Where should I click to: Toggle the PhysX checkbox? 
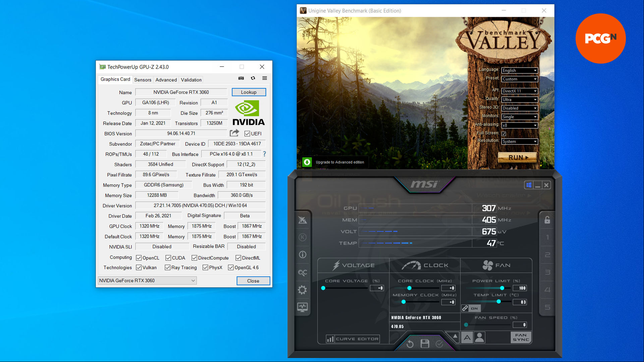click(206, 268)
